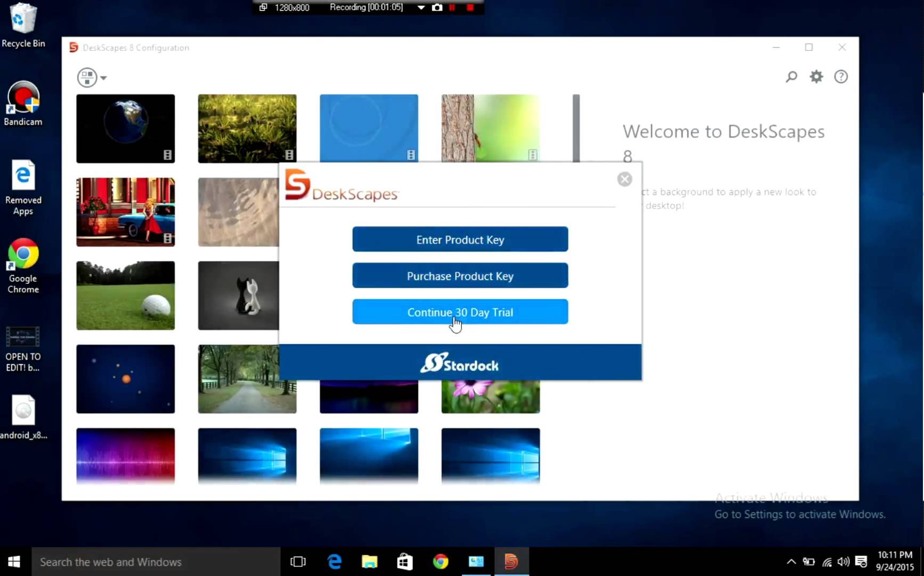Viewport: 924px width, 576px height.
Task: Choose the red car and woman wallpaper
Action: click(125, 212)
